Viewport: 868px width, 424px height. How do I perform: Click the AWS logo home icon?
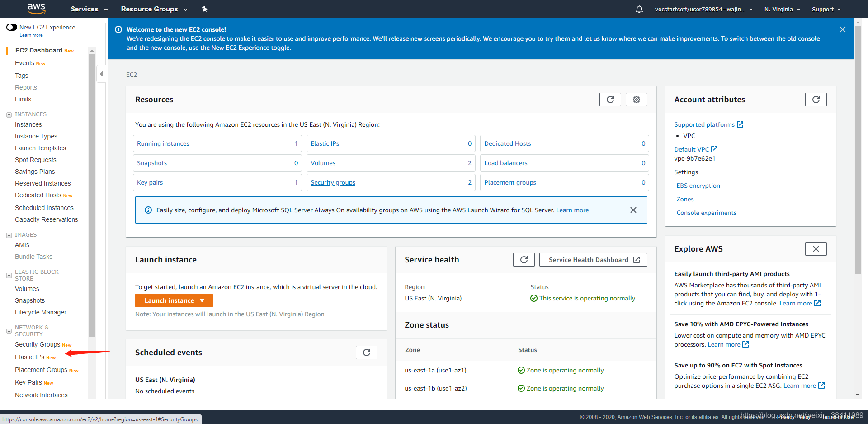click(36, 8)
